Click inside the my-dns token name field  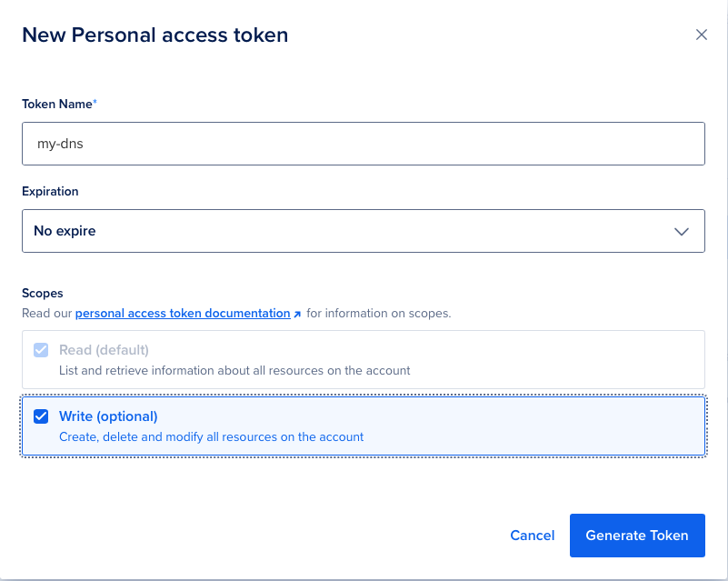364,143
